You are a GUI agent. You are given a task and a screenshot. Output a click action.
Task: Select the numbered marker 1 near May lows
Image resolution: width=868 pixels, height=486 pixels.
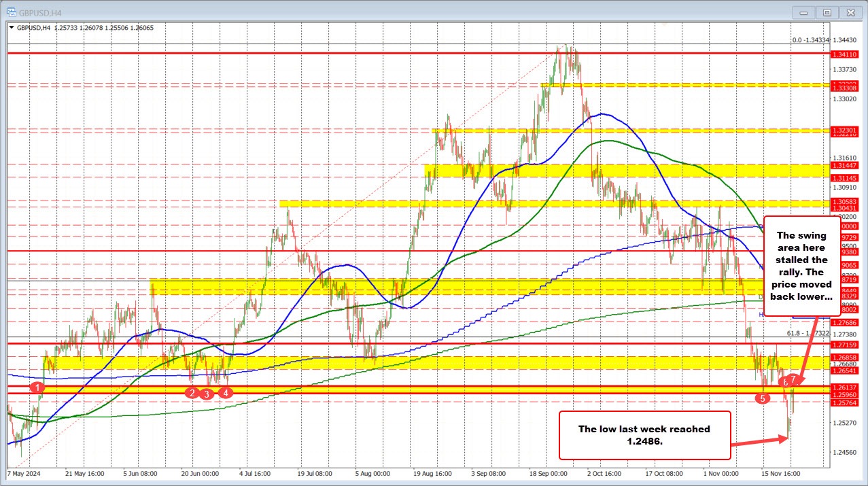[x=36, y=387]
